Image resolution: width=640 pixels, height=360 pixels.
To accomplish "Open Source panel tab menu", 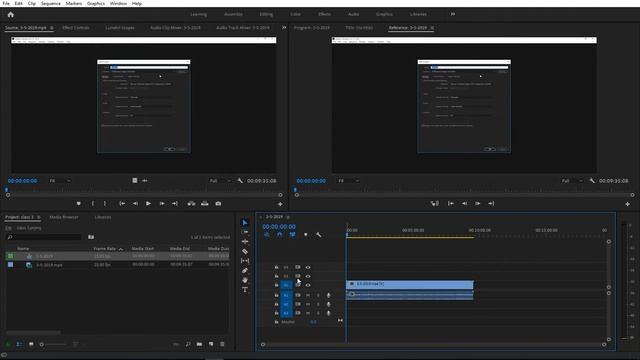I will point(51,28).
